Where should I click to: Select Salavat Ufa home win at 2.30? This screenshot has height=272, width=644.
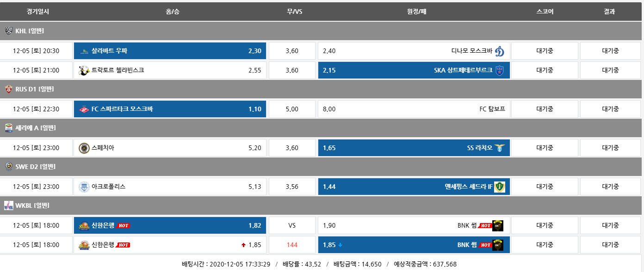tap(170, 51)
